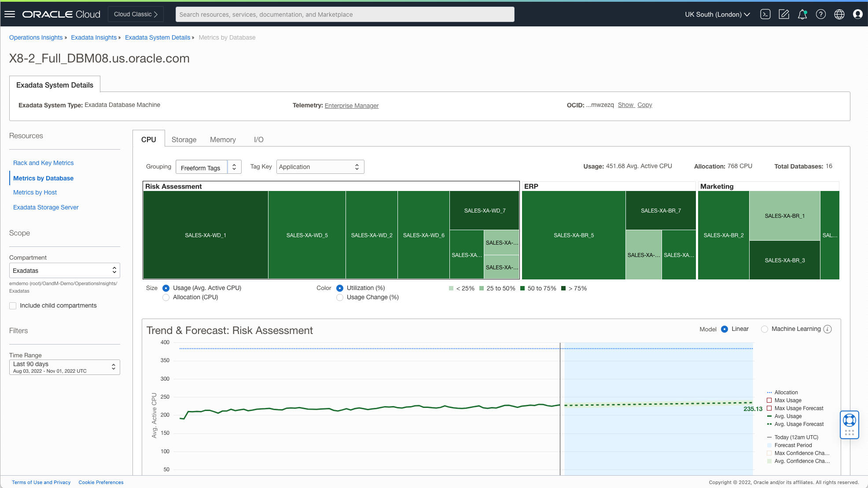This screenshot has height=488, width=868.
Task: Change the Time Range from Last 90 days
Action: coord(64,367)
